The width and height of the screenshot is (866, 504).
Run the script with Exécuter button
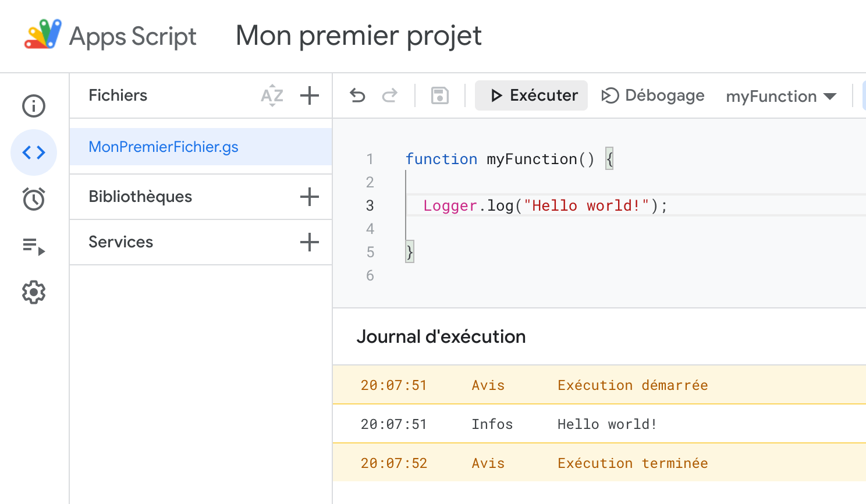click(x=531, y=95)
